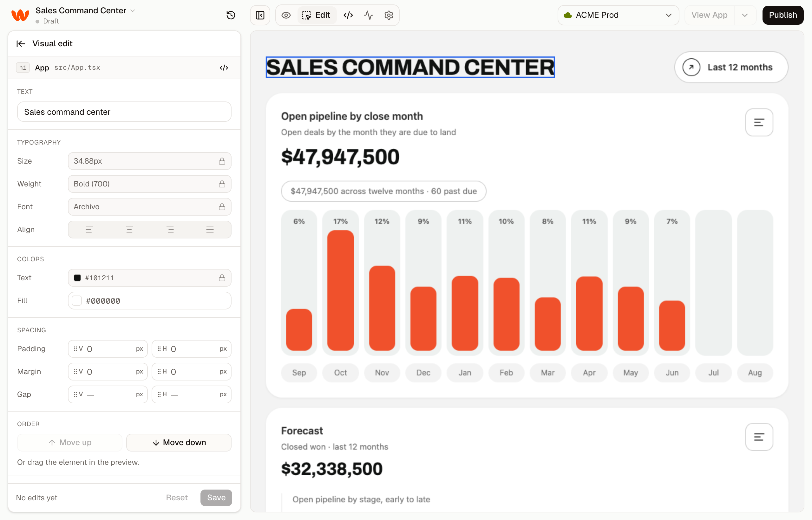Expand the Sales Command Center project menu

pyautogui.click(x=133, y=11)
